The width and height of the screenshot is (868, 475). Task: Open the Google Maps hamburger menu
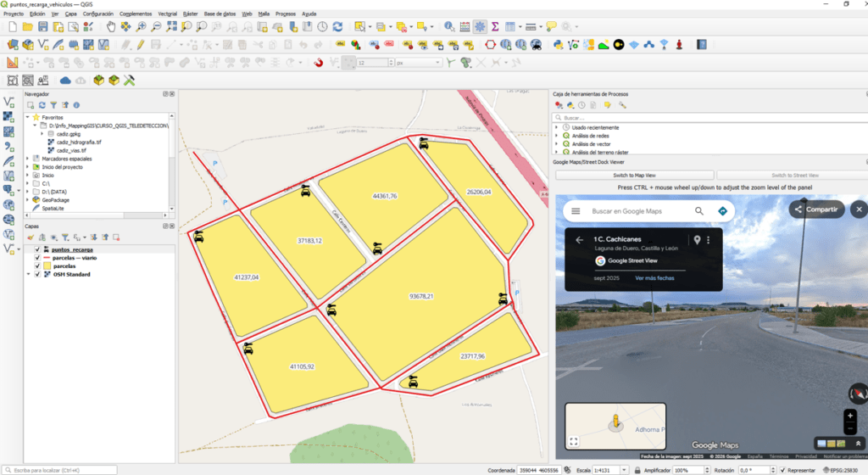pyautogui.click(x=576, y=211)
